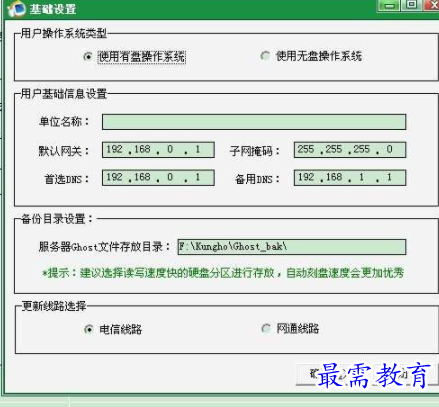The image size is (439, 407).
Task: Close the 基础设置 window
Action: coord(432,5)
